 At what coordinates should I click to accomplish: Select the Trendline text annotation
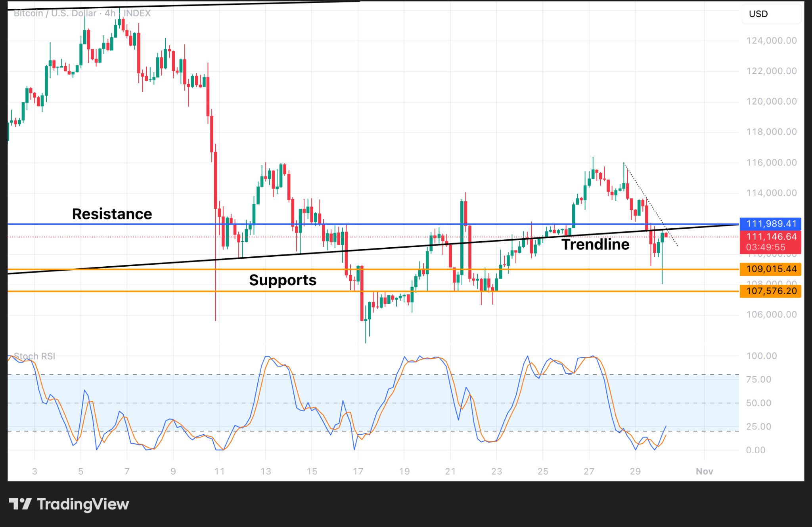(x=595, y=244)
